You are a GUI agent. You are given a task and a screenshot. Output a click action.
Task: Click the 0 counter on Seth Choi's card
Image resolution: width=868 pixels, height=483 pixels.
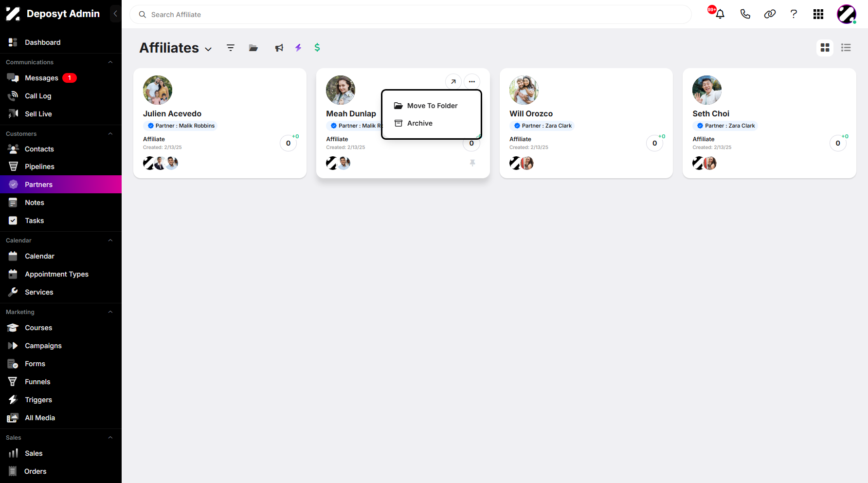point(838,143)
